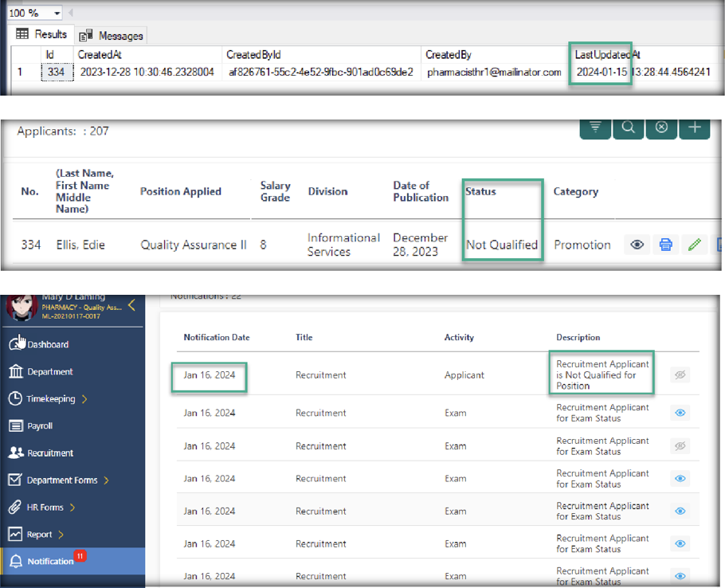Print Ellis, Edie applicant record

(x=666, y=245)
